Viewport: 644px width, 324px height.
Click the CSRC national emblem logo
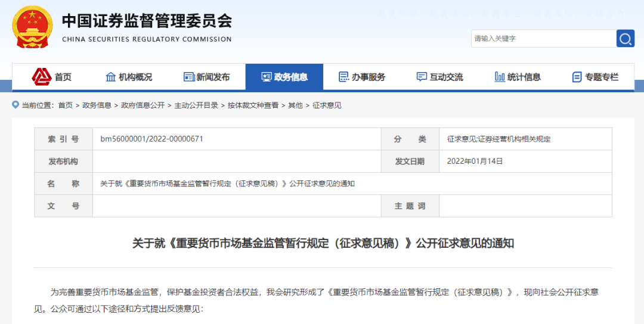32,27
